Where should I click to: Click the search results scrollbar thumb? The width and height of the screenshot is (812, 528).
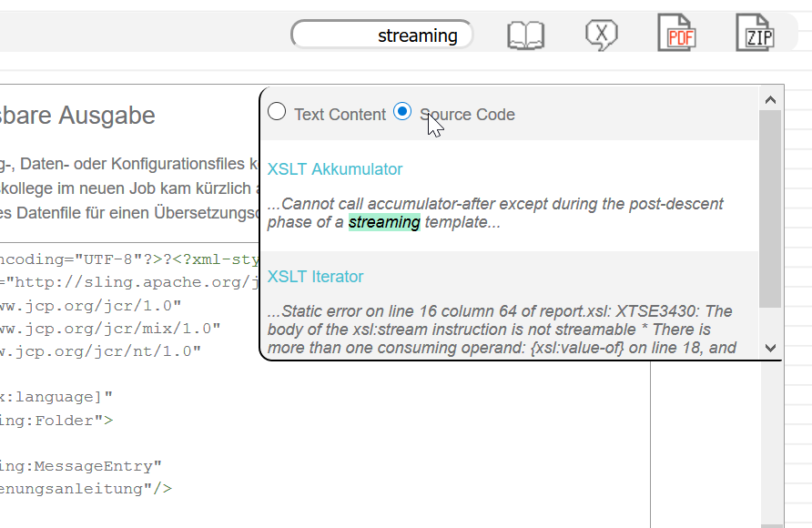(x=770, y=209)
